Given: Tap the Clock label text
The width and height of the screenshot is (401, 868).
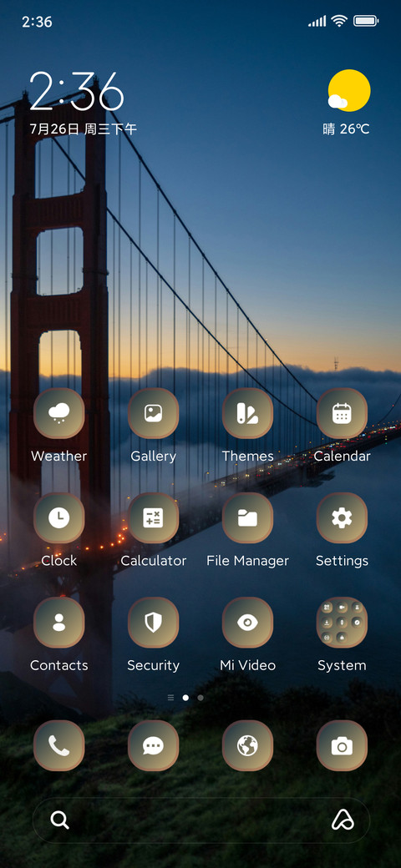Looking at the screenshot, I should (x=58, y=561).
